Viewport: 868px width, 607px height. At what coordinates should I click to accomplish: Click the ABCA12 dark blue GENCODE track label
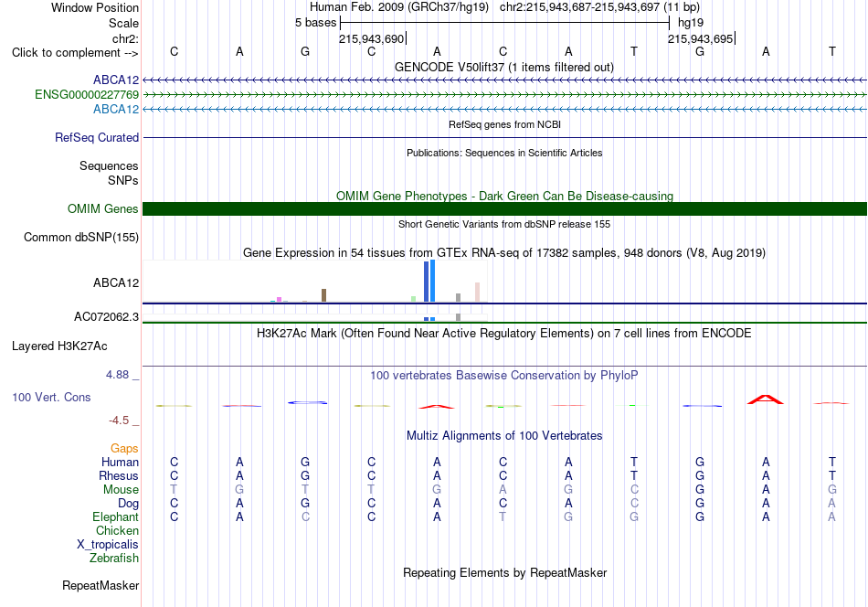[x=116, y=80]
